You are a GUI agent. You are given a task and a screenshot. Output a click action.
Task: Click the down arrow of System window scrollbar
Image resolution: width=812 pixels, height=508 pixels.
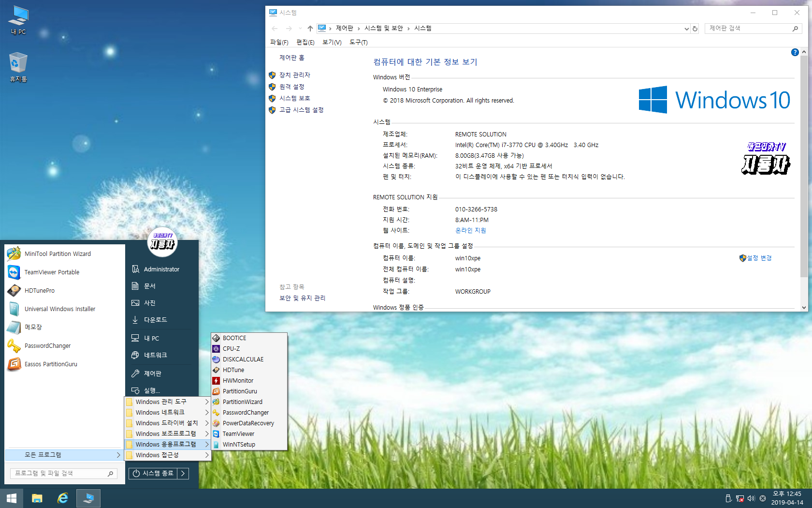click(804, 307)
